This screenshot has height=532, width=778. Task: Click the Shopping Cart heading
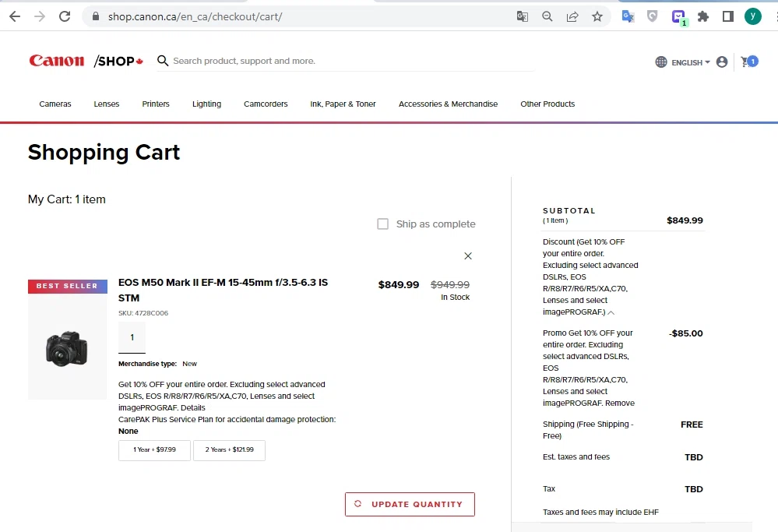(x=104, y=153)
